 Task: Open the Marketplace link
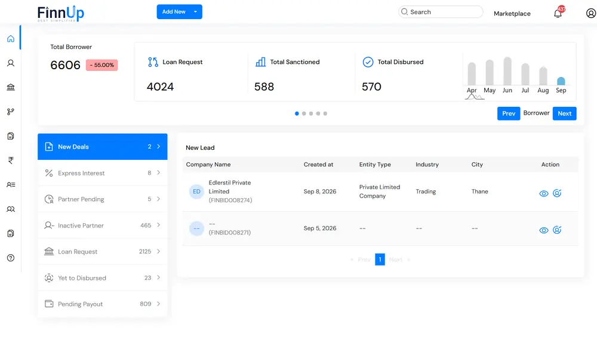click(512, 14)
